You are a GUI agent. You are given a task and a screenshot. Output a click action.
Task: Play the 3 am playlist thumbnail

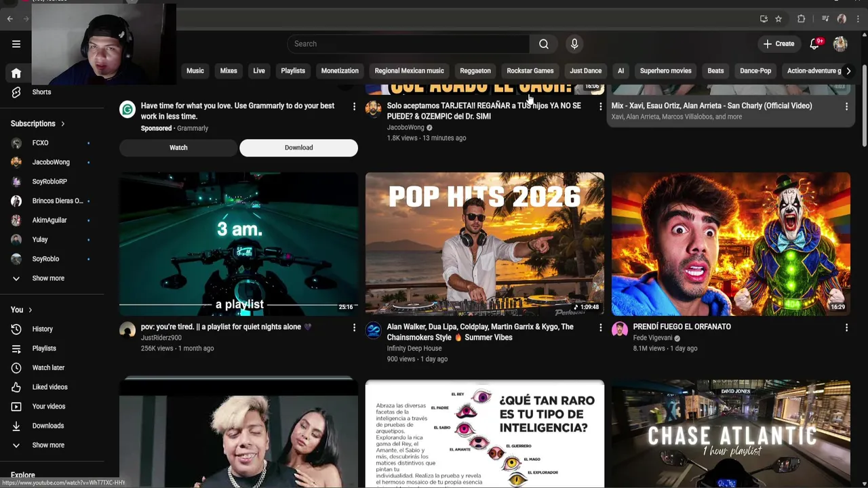[239, 244]
